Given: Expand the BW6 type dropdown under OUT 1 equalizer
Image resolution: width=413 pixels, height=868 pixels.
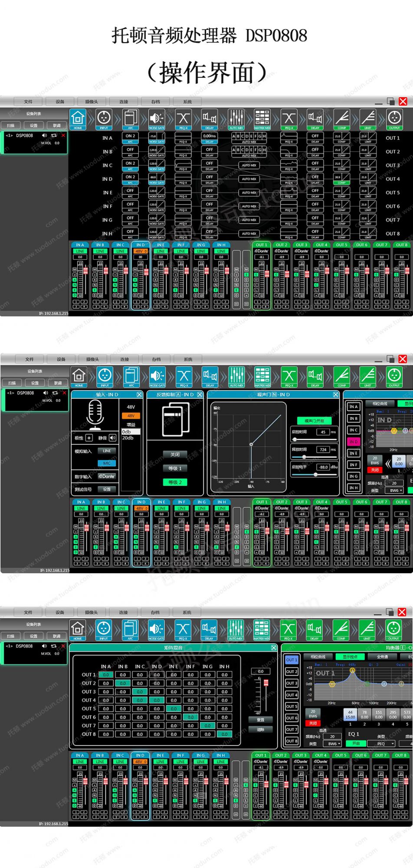Looking at the screenshot, I should tap(333, 743).
